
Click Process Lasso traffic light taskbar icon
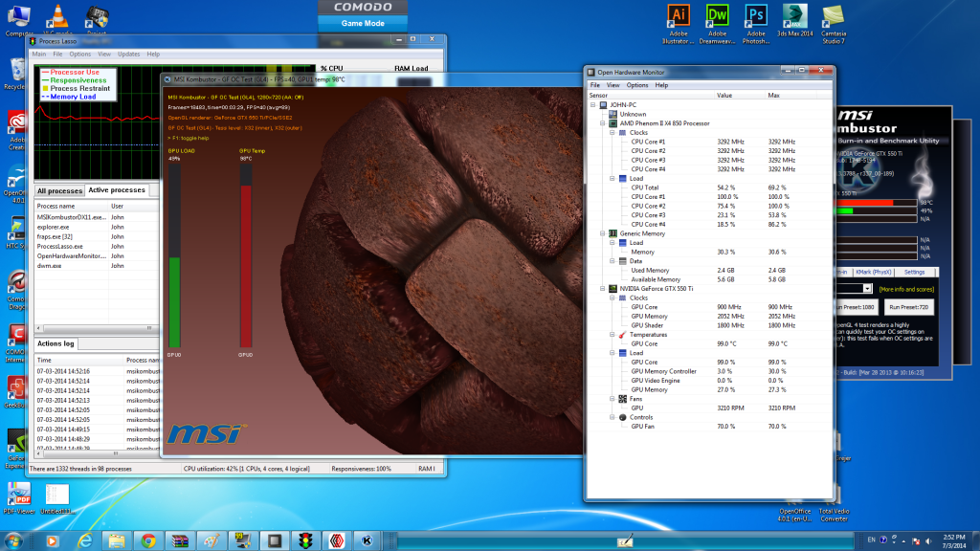(307, 540)
